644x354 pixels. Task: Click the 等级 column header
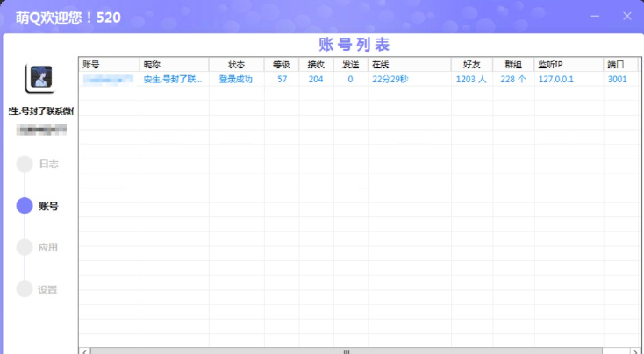coord(282,65)
